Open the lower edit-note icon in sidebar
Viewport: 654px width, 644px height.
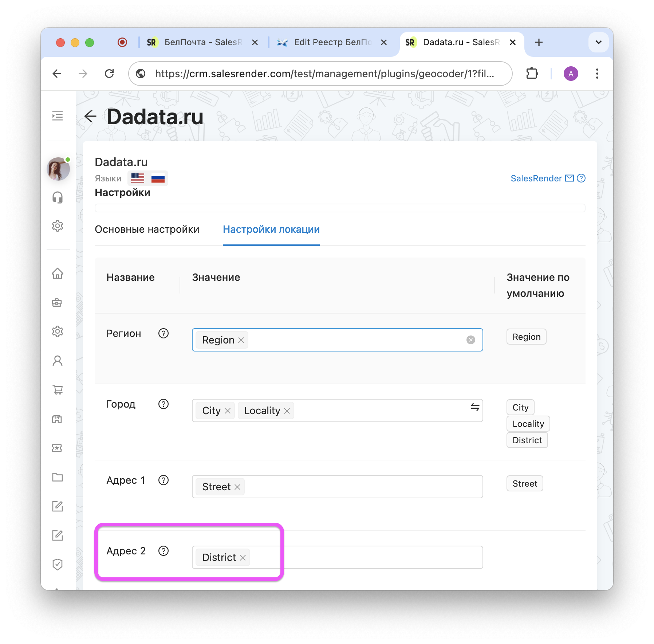pyautogui.click(x=58, y=535)
